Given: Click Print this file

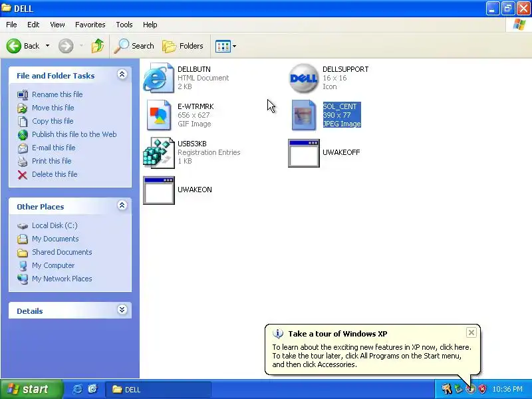Looking at the screenshot, I should tap(52, 161).
